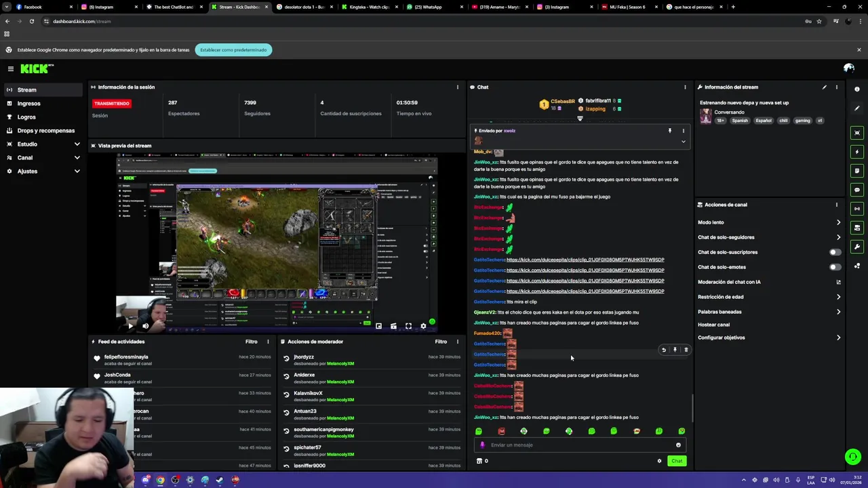Open Moderación del chat con IA link
This screenshot has height=488, width=868.
(x=769, y=282)
